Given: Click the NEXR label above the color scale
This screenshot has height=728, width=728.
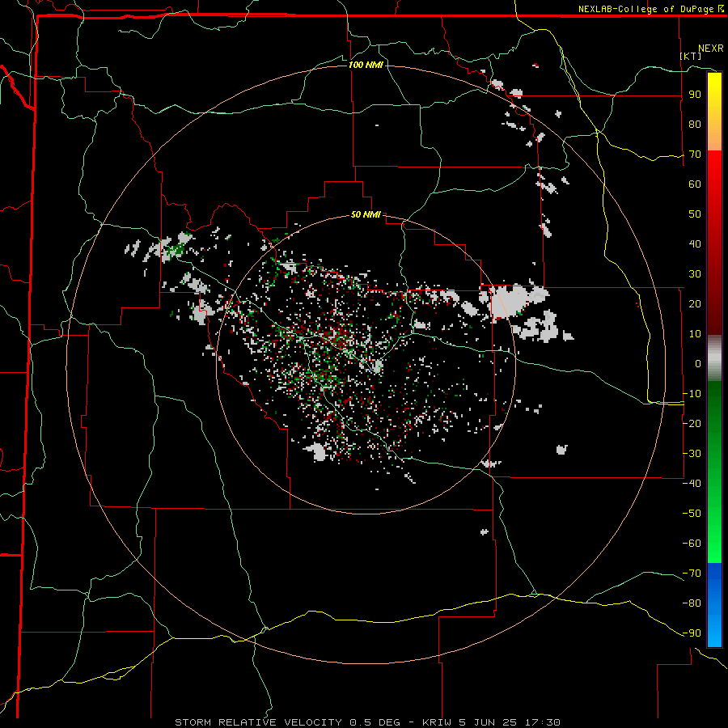Looking at the screenshot, I should 711,49.
